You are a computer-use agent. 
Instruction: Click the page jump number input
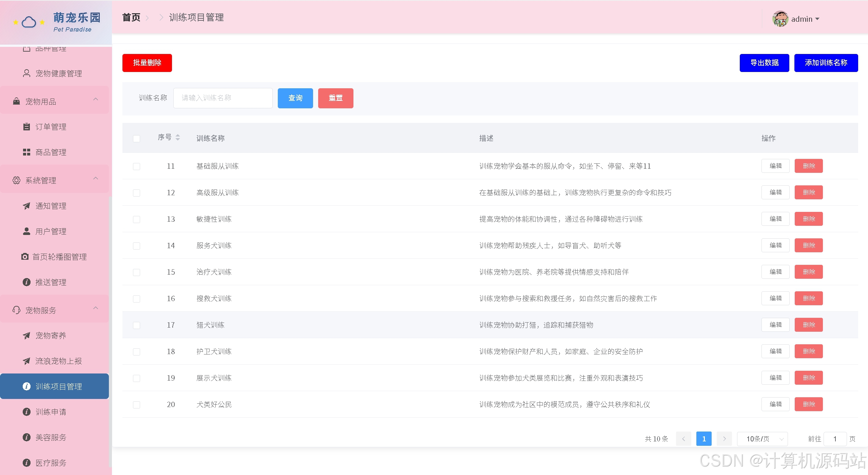(x=835, y=439)
